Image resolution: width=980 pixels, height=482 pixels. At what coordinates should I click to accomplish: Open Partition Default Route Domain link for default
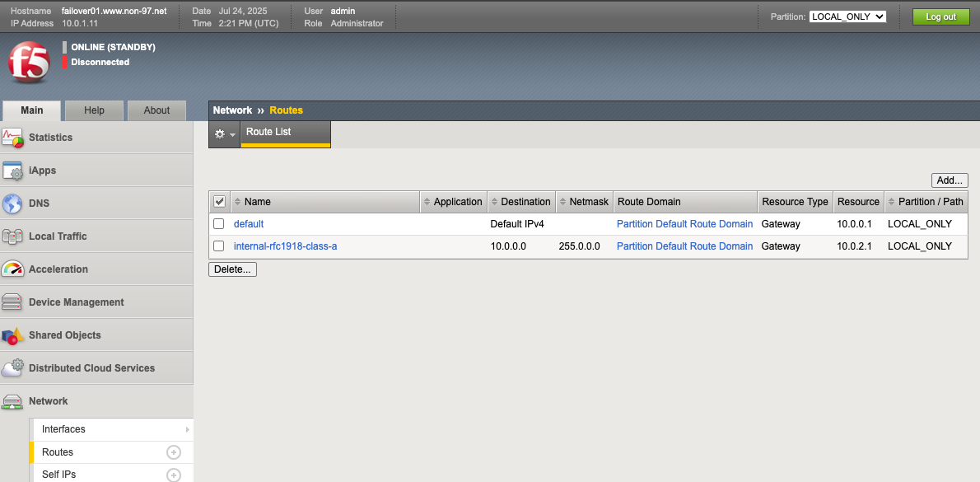[684, 224]
